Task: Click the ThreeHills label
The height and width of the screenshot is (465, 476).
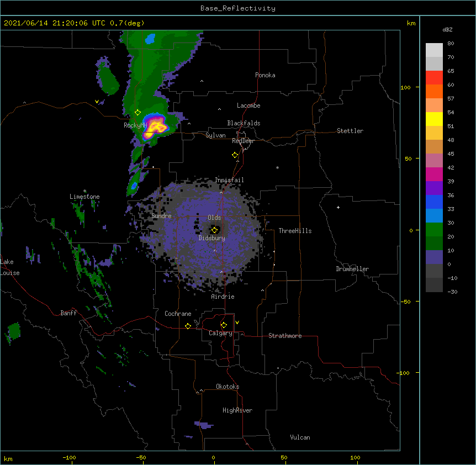Action: 295,231
